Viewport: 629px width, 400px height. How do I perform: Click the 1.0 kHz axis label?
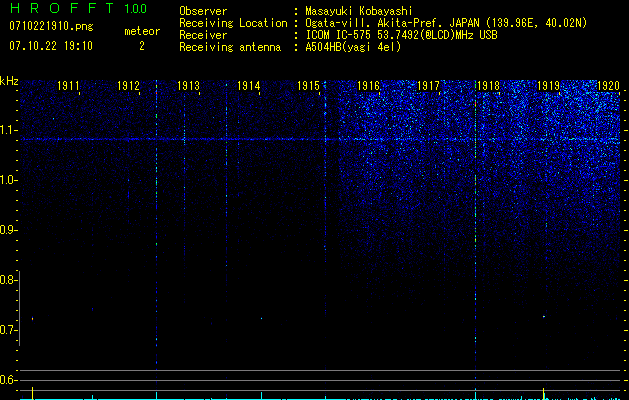point(9,180)
